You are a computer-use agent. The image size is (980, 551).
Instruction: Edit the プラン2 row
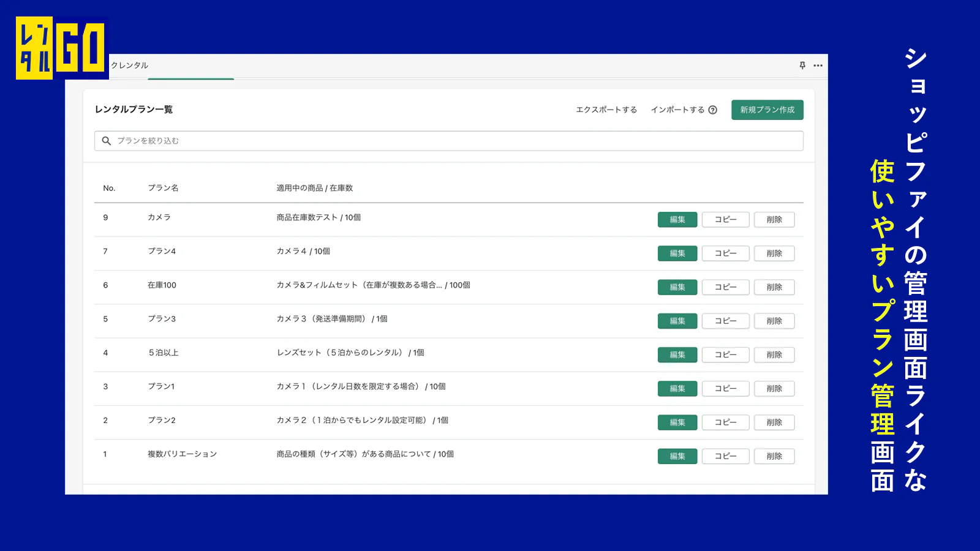[677, 422]
